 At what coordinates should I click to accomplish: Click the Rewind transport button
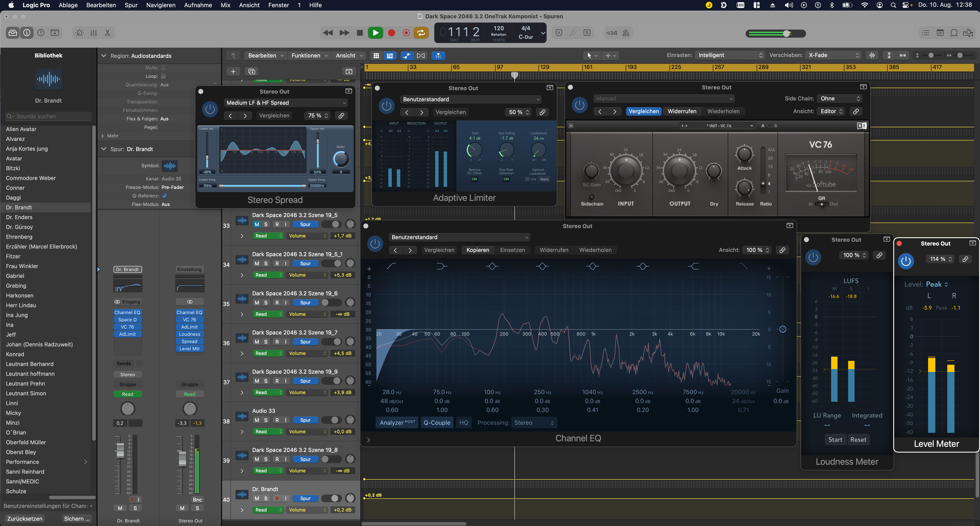[x=328, y=33]
